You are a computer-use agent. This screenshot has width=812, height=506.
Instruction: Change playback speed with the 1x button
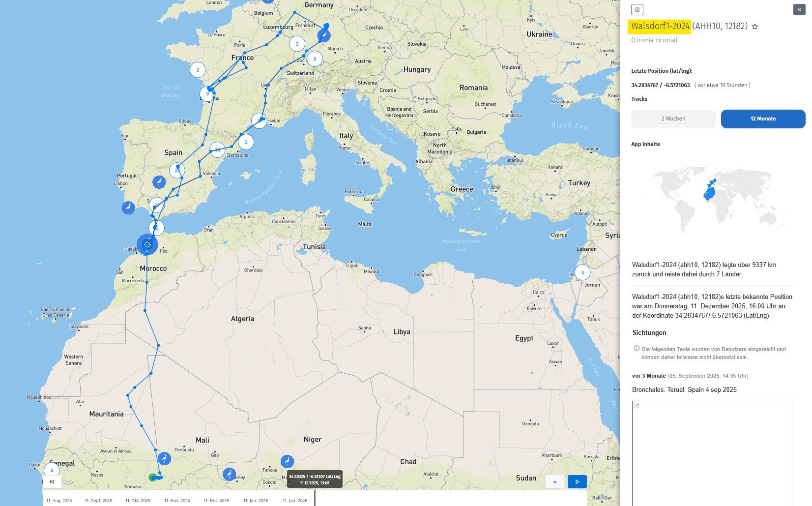555,482
